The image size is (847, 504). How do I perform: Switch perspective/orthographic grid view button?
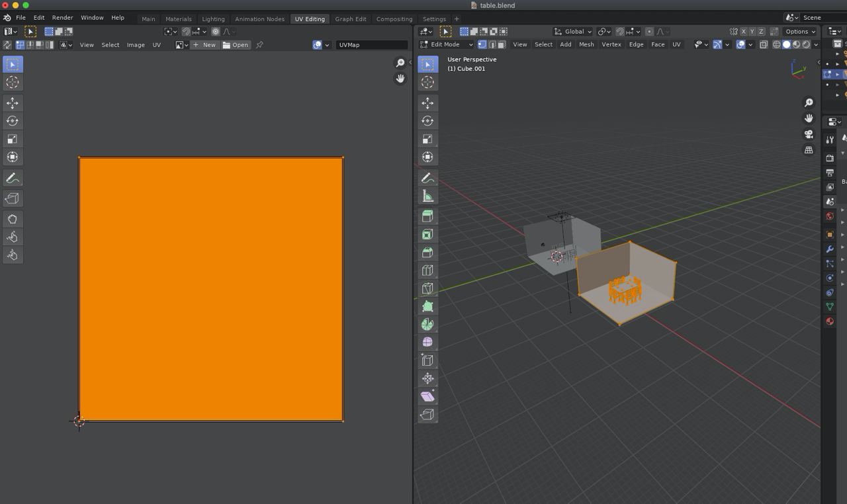809,150
